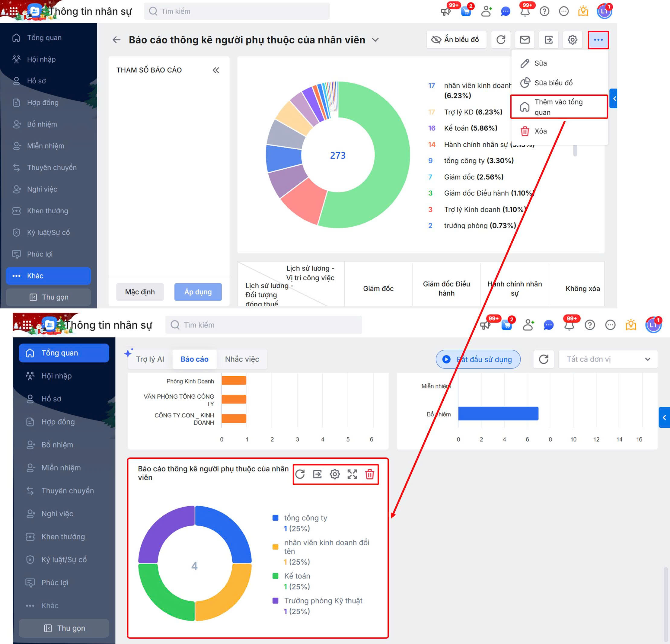Open report settings gear in top toolbar
670x644 pixels.
click(572, 40)
